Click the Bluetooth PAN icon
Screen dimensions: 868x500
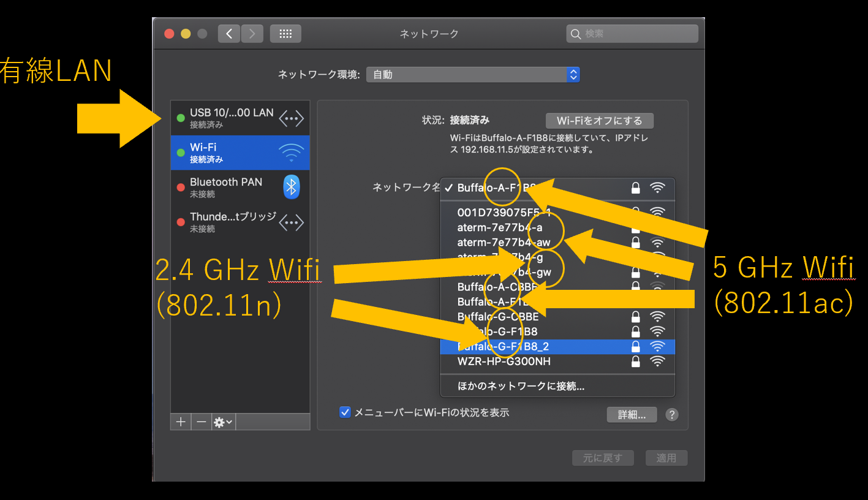pyautogui.click(x=291, y=186)
